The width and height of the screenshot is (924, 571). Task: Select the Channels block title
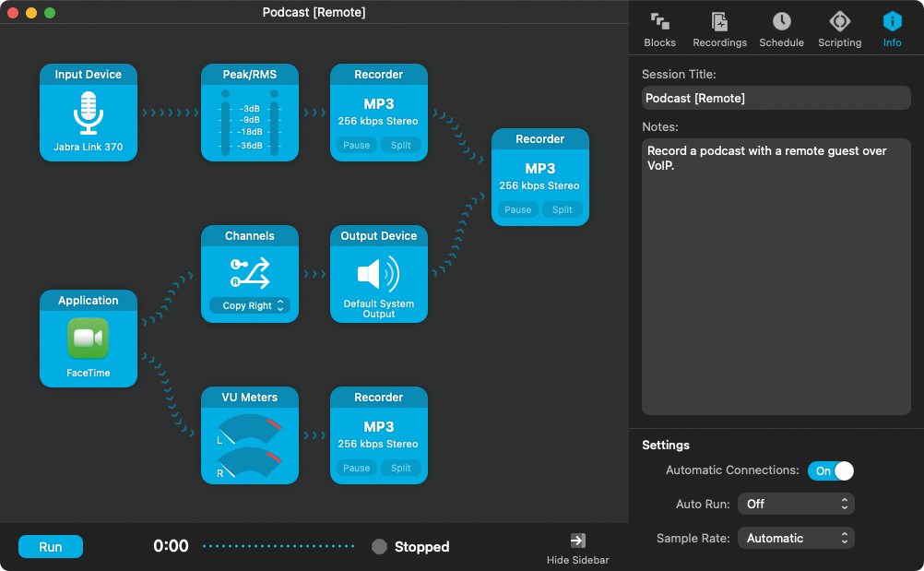tap(250, 236)
